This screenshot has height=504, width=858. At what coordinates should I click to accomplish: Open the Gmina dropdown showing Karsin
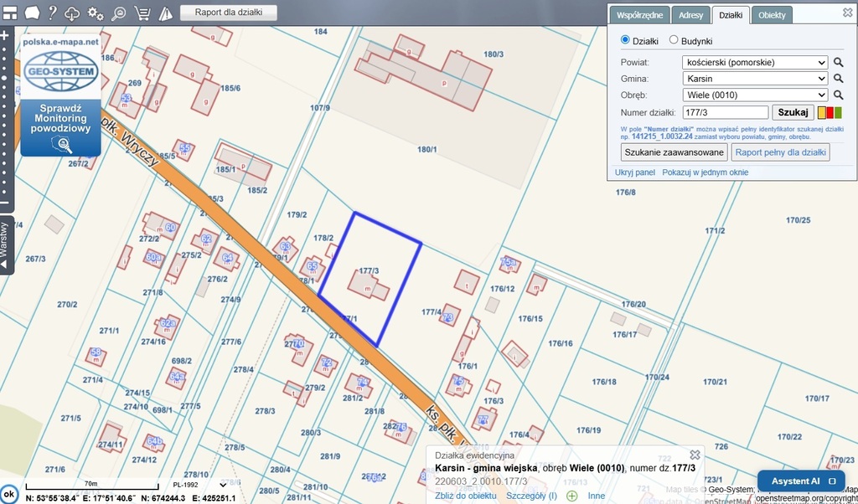pos(756,79)
